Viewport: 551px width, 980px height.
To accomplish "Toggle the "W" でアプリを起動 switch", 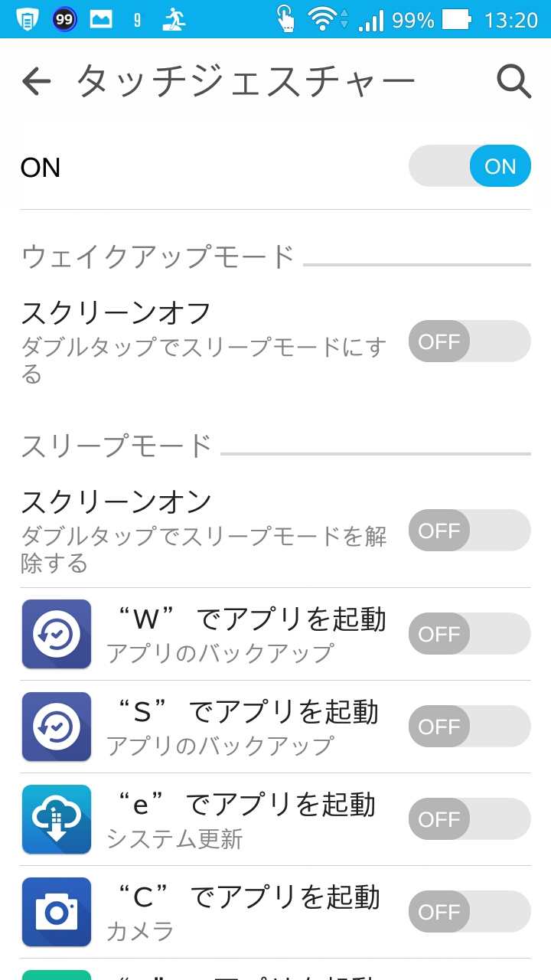I will 469,634.
